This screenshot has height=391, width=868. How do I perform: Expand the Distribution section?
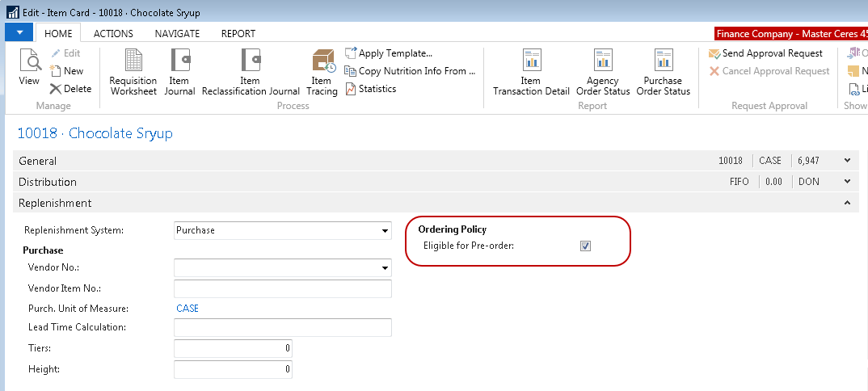click(x=847, y=182)
